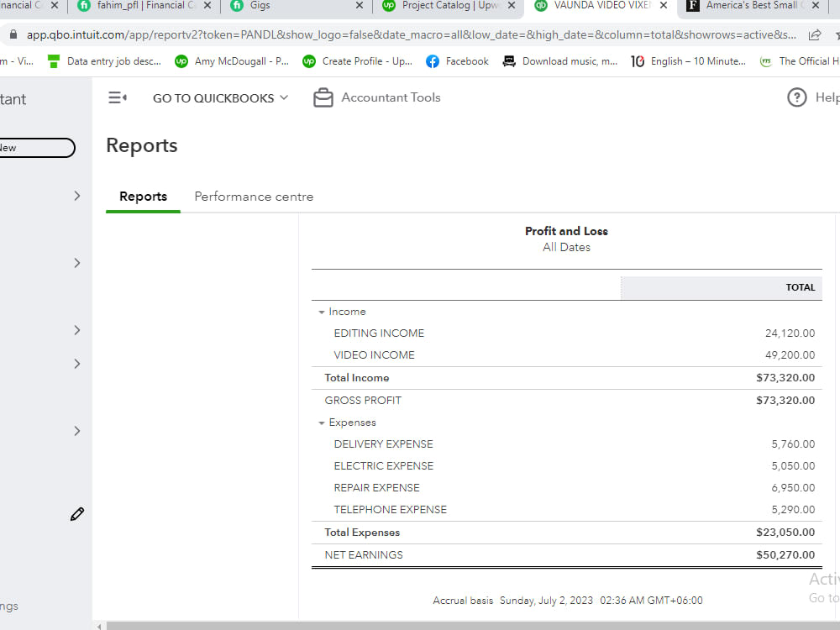Click the pencil edit icon in sidebar
Image resolution: width=840 pixels, height=630 pixels.
click(x=77, y=514)
